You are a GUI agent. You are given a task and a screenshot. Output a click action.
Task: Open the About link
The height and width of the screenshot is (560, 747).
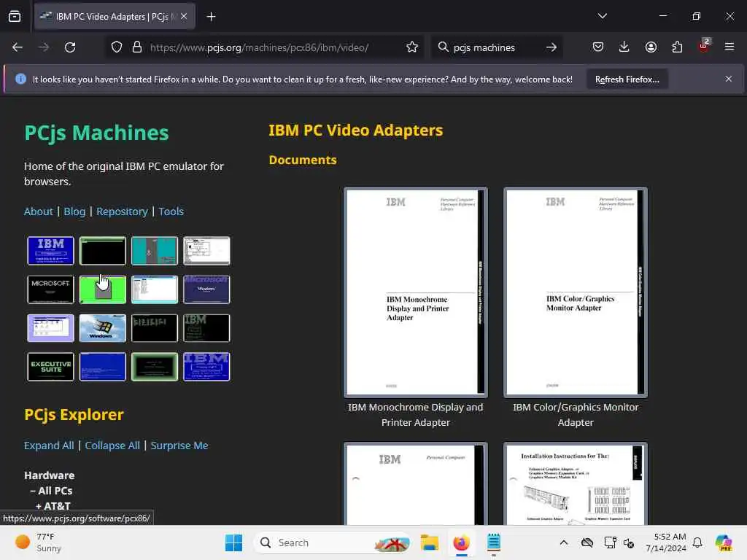[38, 211]
